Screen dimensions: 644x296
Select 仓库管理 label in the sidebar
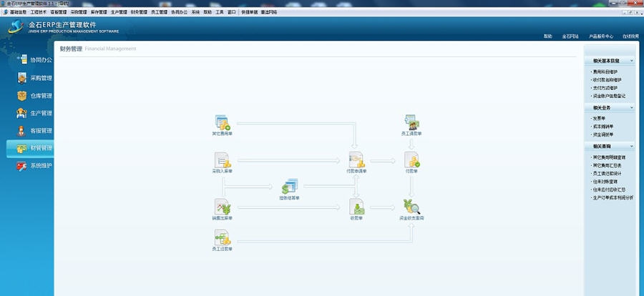click(x=41, y=96)
